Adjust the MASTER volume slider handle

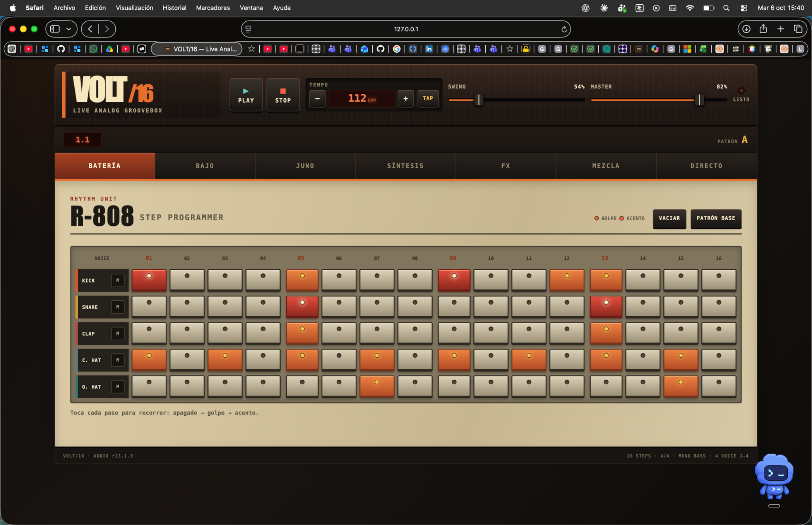pyautogui.click(x=699, y=100)
